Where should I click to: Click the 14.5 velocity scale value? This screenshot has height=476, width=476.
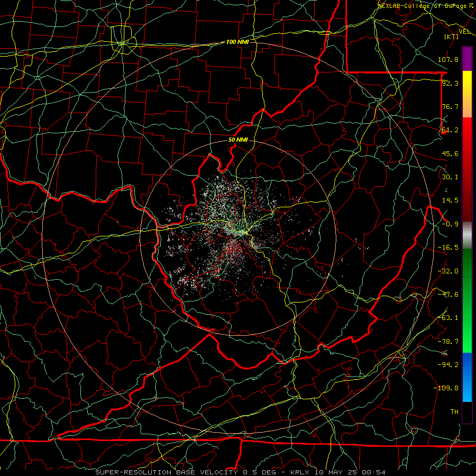tap(450, 200)
